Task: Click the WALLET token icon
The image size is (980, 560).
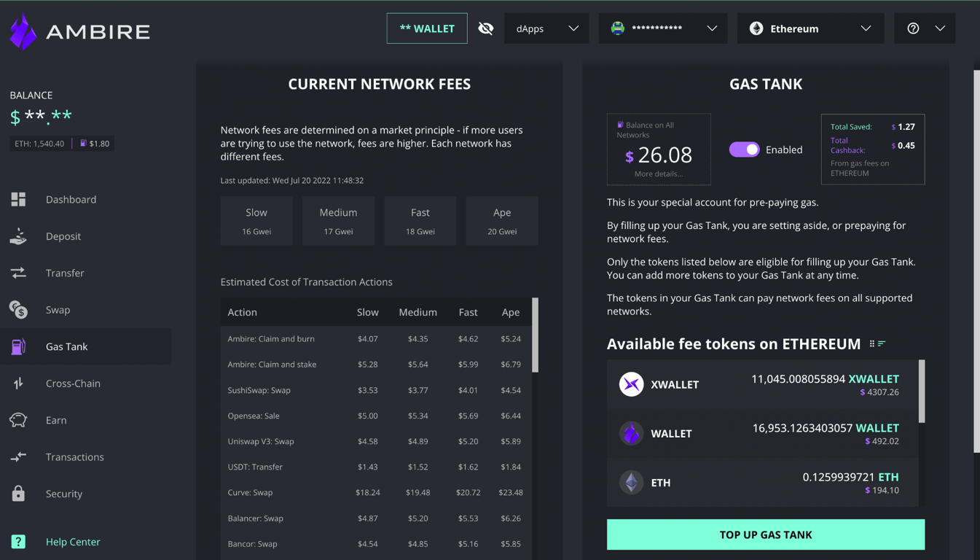Action: click(630, 433)
